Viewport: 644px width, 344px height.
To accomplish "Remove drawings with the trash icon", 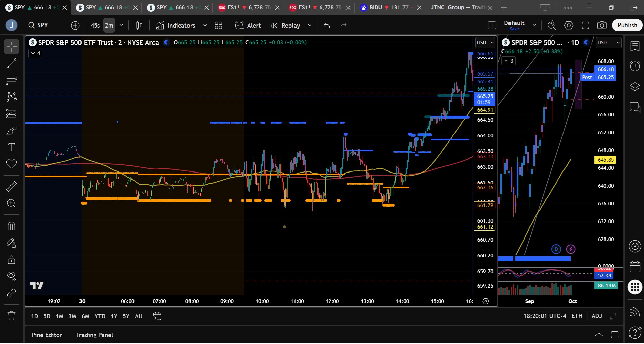I will (11, 315).
